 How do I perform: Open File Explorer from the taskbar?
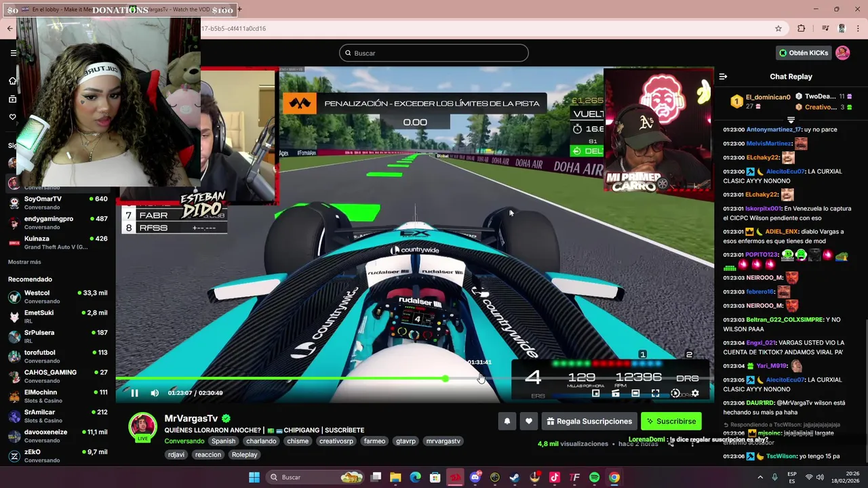[395, 477]
